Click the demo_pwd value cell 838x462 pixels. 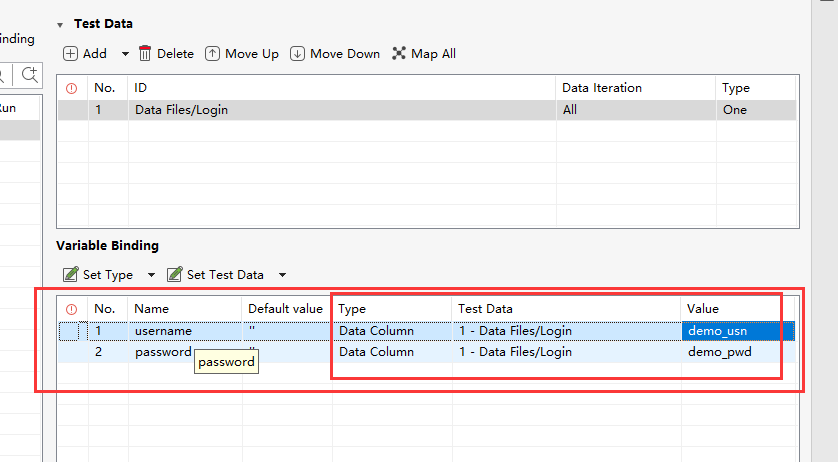719,352
